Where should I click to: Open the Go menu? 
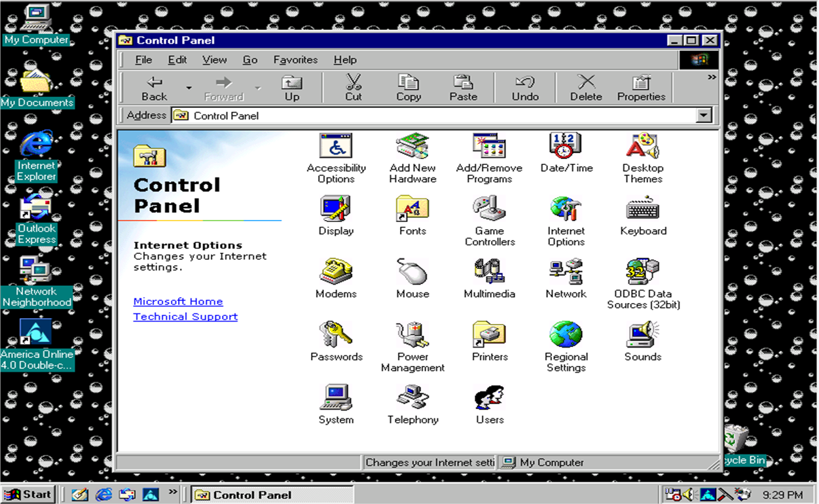click(250, 60)
